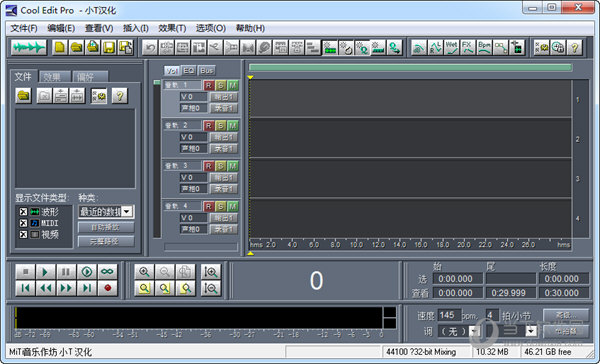Click the red Record button

pyautogui.click(x=107, y=288)
